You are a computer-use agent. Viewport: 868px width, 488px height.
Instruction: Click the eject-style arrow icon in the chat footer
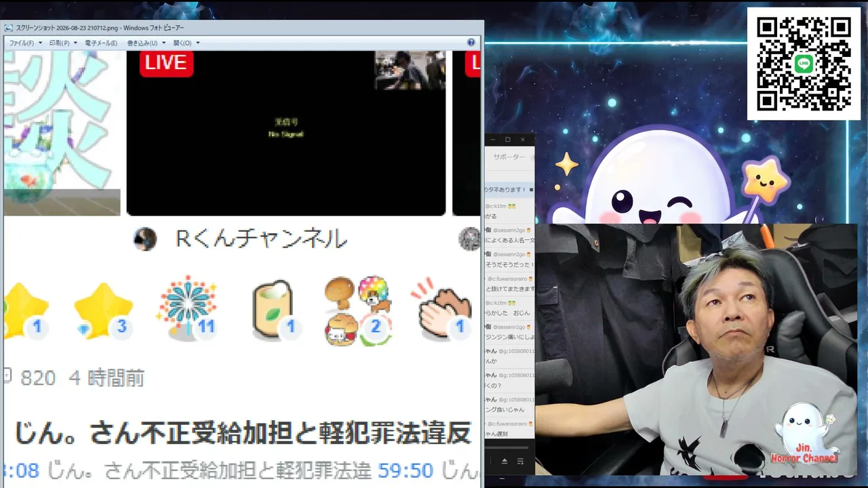tap(505, 462)
